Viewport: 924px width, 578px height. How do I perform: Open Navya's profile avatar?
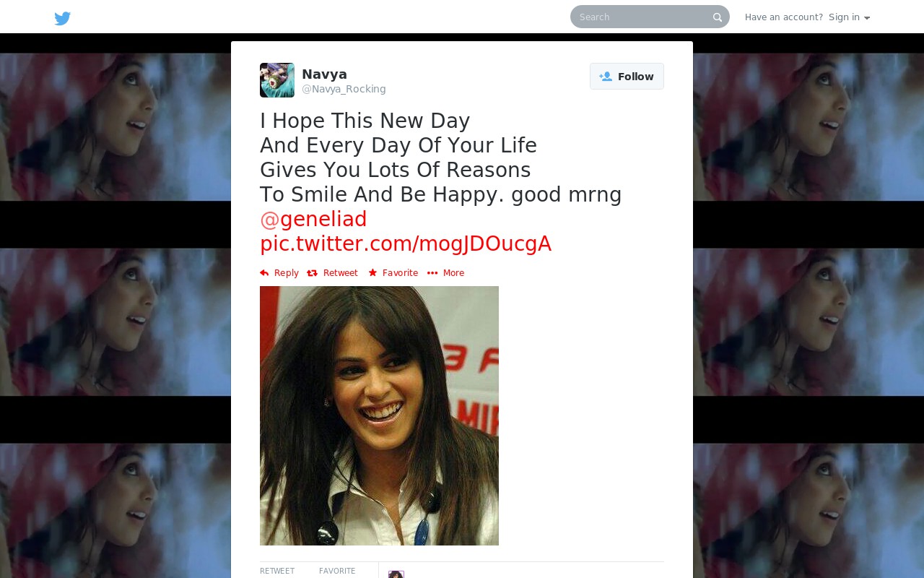pyautogui.click(x=277, y=80)
